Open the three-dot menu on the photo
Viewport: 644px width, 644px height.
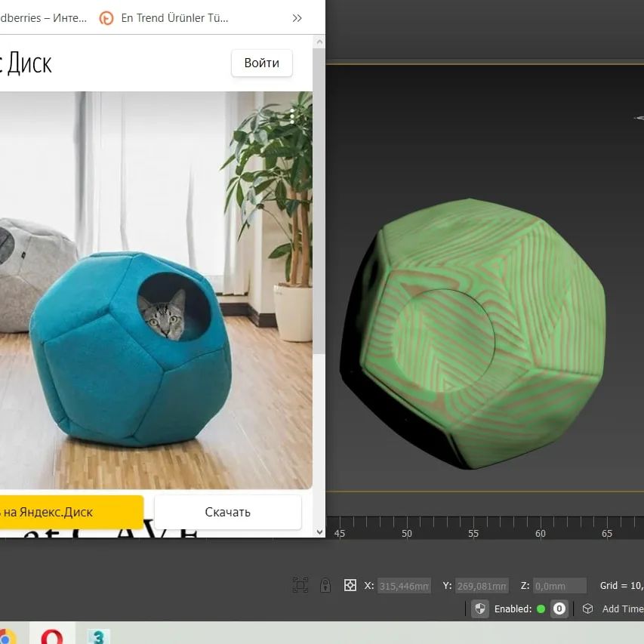coord(292,116)
